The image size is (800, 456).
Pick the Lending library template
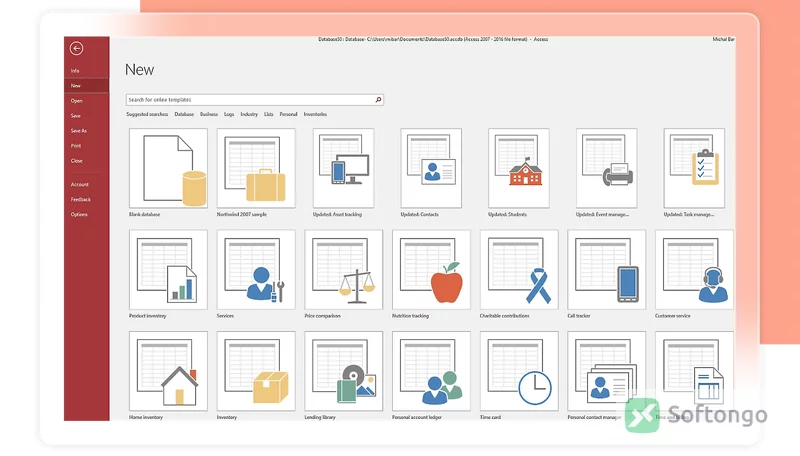(343, 371)
